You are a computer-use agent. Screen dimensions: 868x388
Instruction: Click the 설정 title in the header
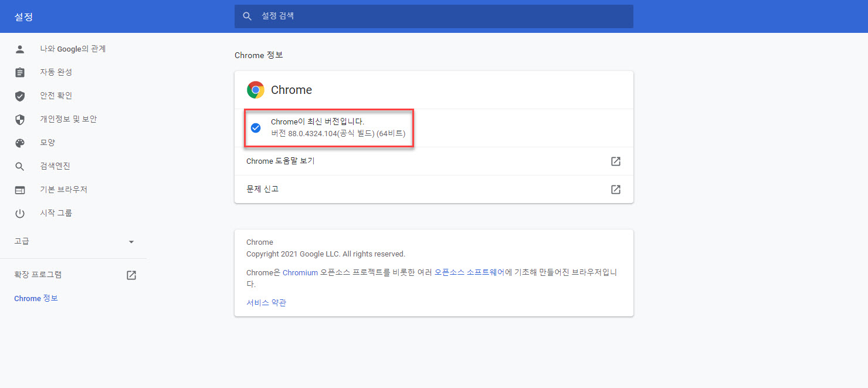[x=23, y=16]
